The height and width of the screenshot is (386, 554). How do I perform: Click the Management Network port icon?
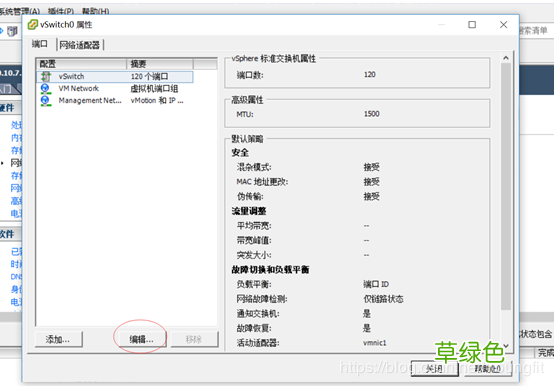[45, 101]
